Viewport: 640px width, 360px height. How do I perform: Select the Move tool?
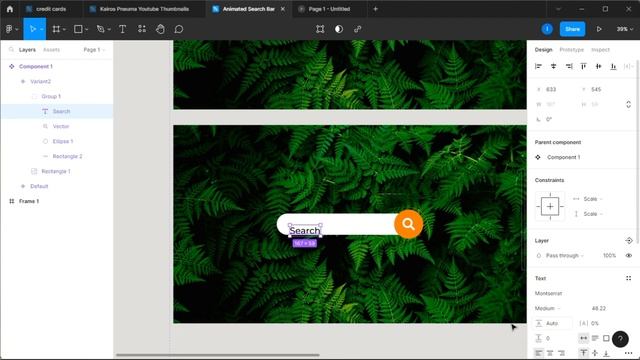(x=33, y=29)
